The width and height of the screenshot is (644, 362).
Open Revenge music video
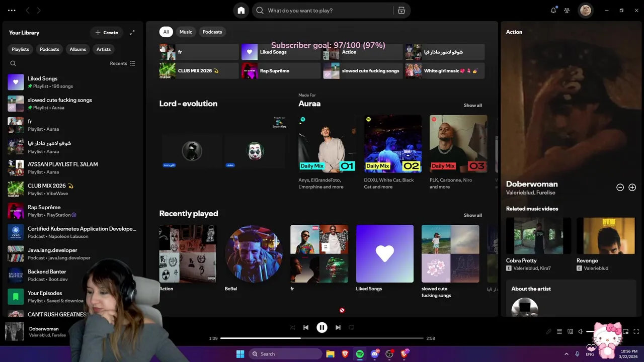[606, 244]
